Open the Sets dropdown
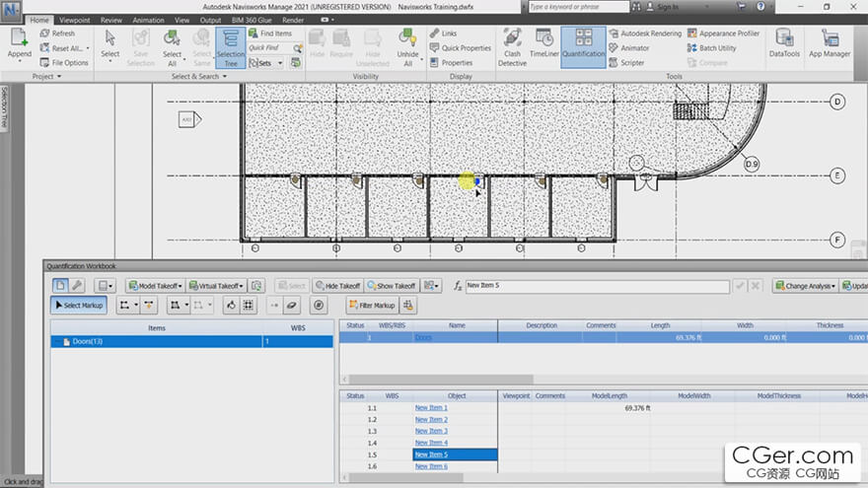The width and height of the screenshot is (868, 488). pos(266,63)
